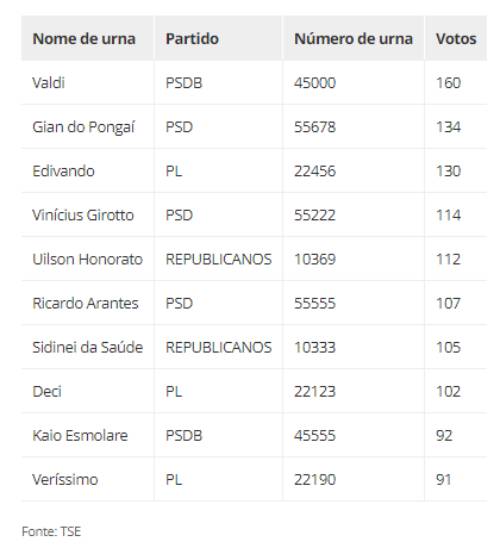This screenshot has width=500, height=548.
Task: Select the Edivando row name
Action: (63, 171)
